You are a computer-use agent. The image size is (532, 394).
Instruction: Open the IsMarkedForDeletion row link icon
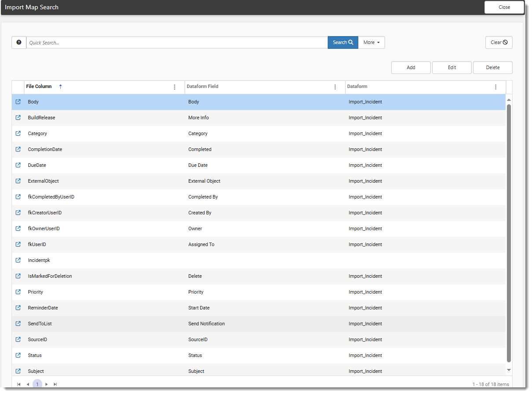[x=18, y=276]
